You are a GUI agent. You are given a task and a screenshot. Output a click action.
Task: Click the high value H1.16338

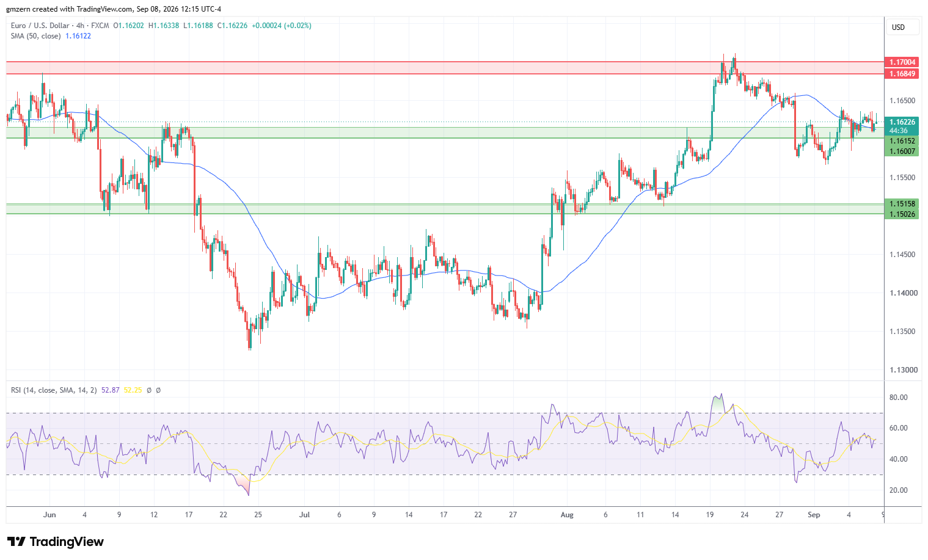[164, 26]
